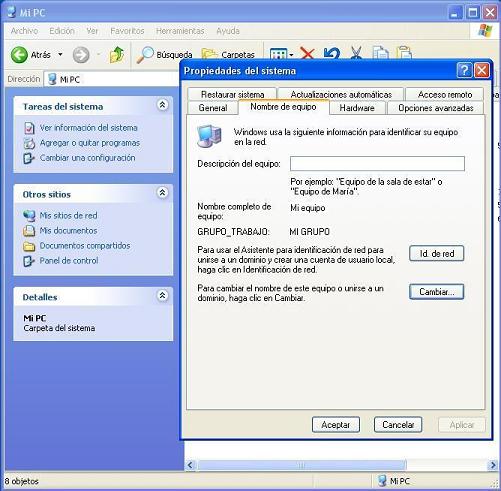Screen dimensions: 501x491
Task: Open the Views icon in toolbar
Action: click(x=278, y=55)
